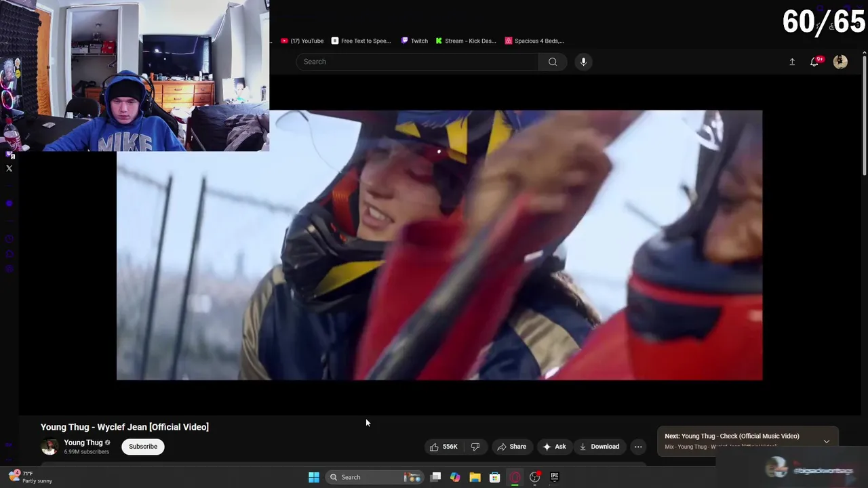Open the weather widget showing 71°F
The height and width of the screenshot is (488, 868).
(x=31, y=477)
